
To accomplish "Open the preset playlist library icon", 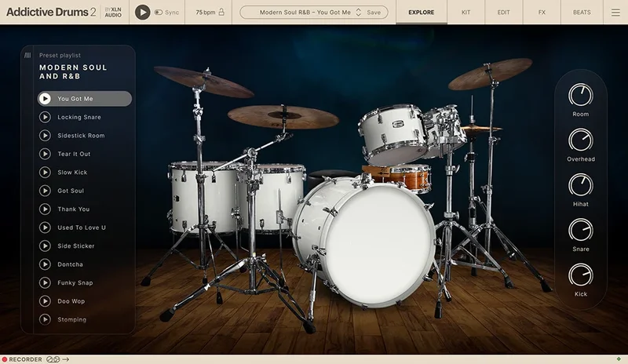I will [27, 55].
